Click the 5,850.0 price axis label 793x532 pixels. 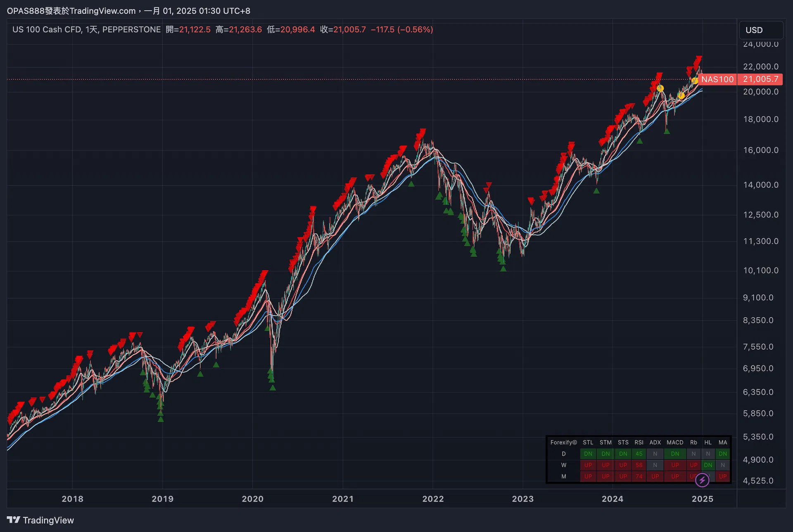(758, 413)
